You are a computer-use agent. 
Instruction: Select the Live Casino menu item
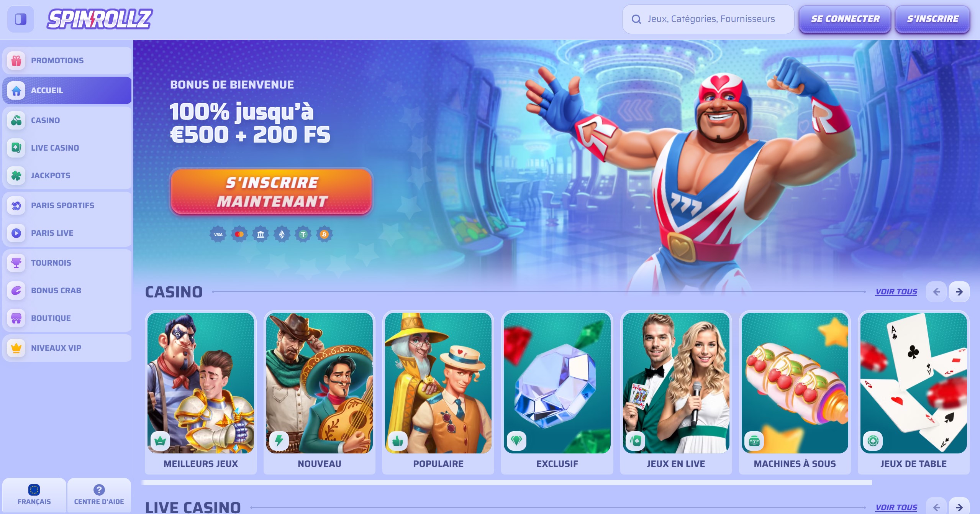[x=67, y=148]
